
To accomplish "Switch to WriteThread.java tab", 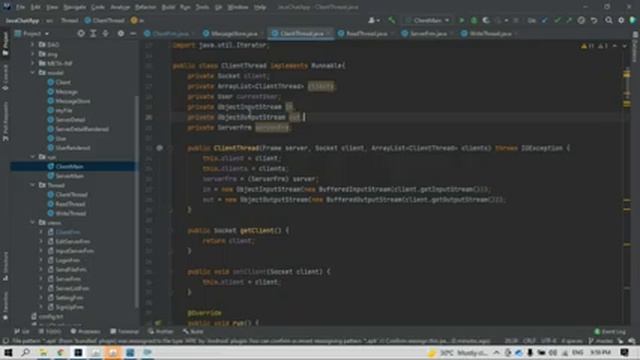I will pyautogui.click(x=487, y=33).
